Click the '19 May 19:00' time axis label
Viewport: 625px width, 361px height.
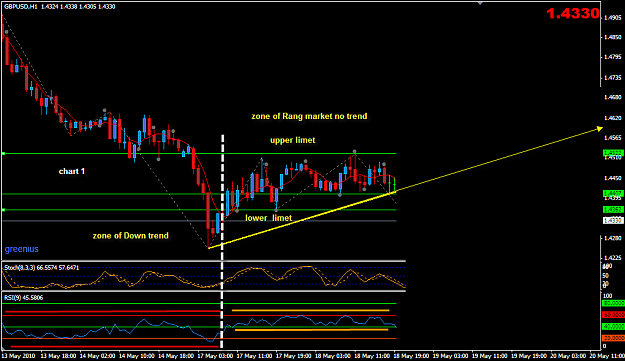[x=529, y=356]
